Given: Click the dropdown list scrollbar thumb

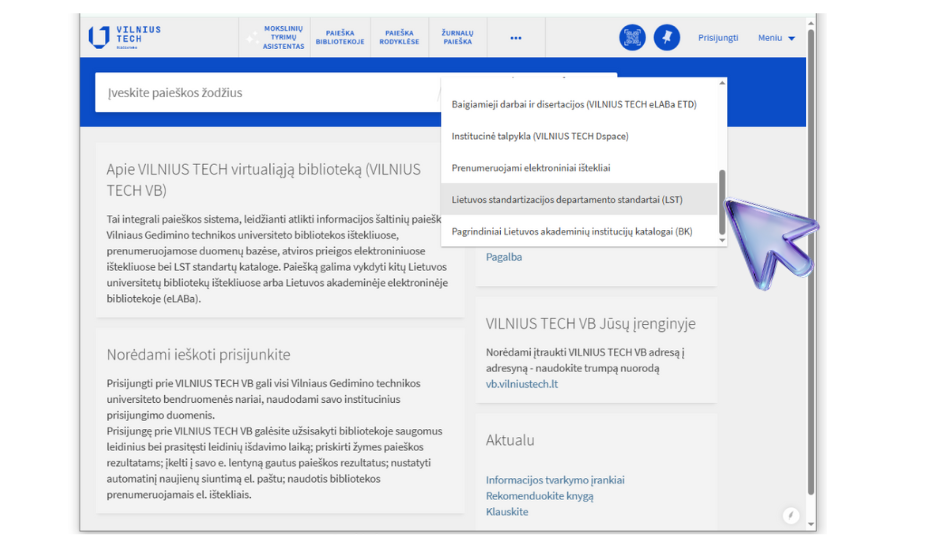Looking at the screenshot, I should [x=722, y=200].
